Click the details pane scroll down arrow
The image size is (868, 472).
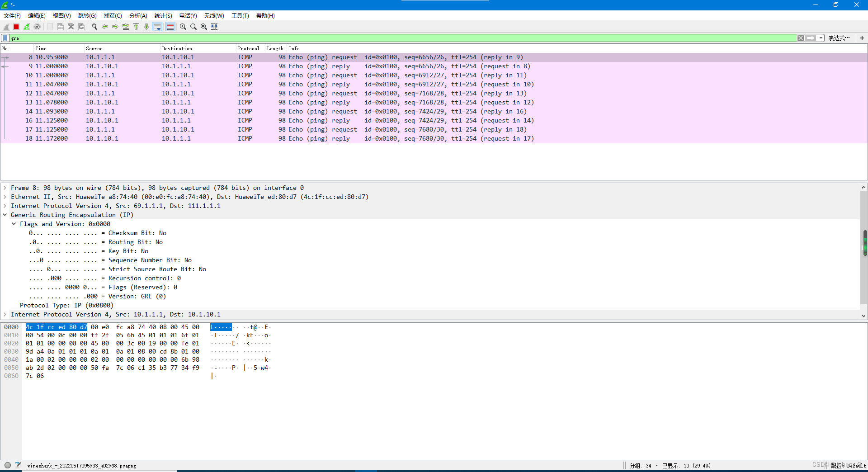[863, 316]
